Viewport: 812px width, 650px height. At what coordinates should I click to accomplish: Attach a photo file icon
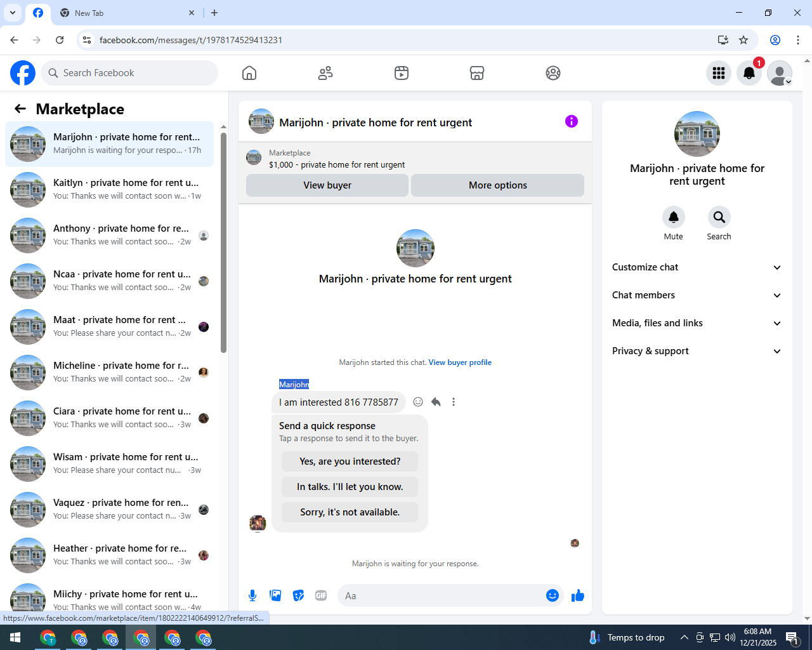[x=275, y=595]
